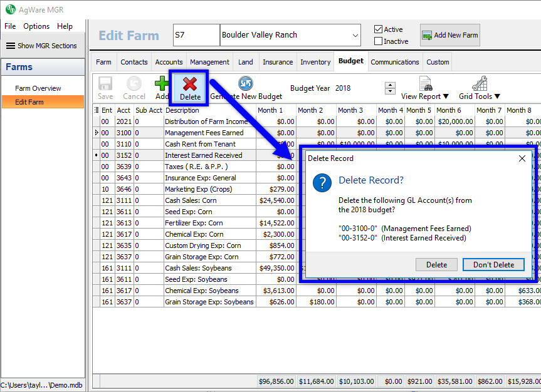
Task: Confirm with the Delete dialog button
Action: [436, 264]
